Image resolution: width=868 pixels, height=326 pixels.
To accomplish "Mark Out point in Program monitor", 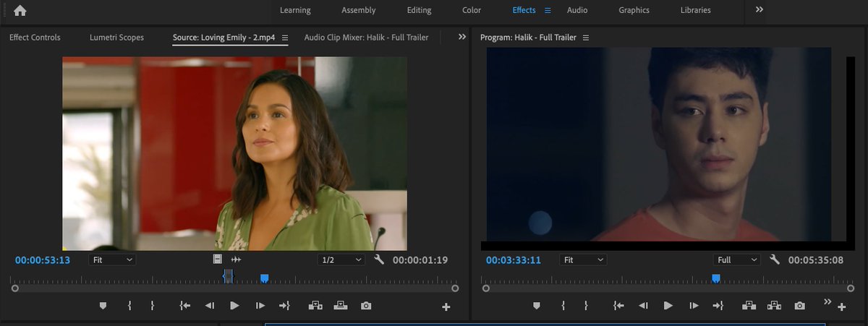I will (x=585, y=306).
